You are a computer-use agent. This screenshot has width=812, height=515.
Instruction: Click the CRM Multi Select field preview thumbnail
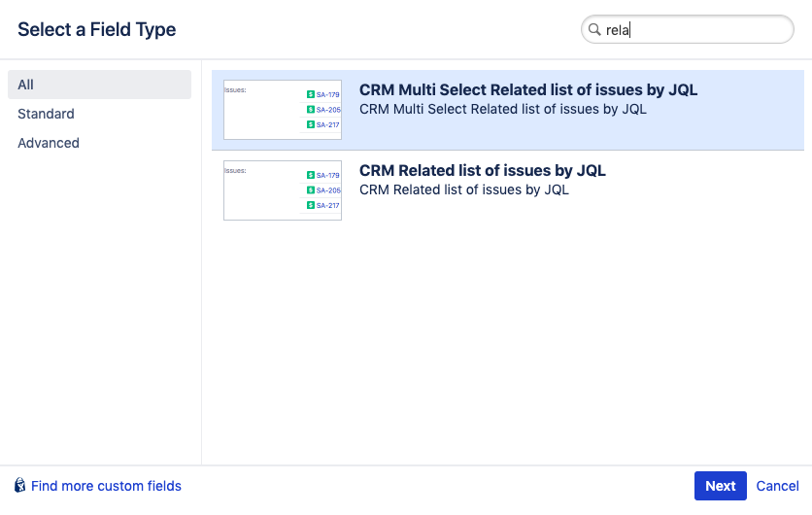tap(282, 110)
